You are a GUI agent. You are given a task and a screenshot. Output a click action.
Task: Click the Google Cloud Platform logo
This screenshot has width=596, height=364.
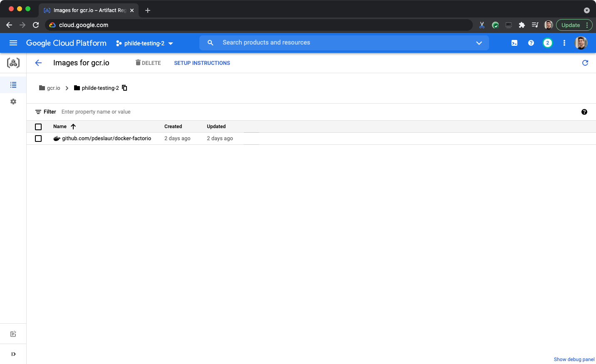pos(66,43)
